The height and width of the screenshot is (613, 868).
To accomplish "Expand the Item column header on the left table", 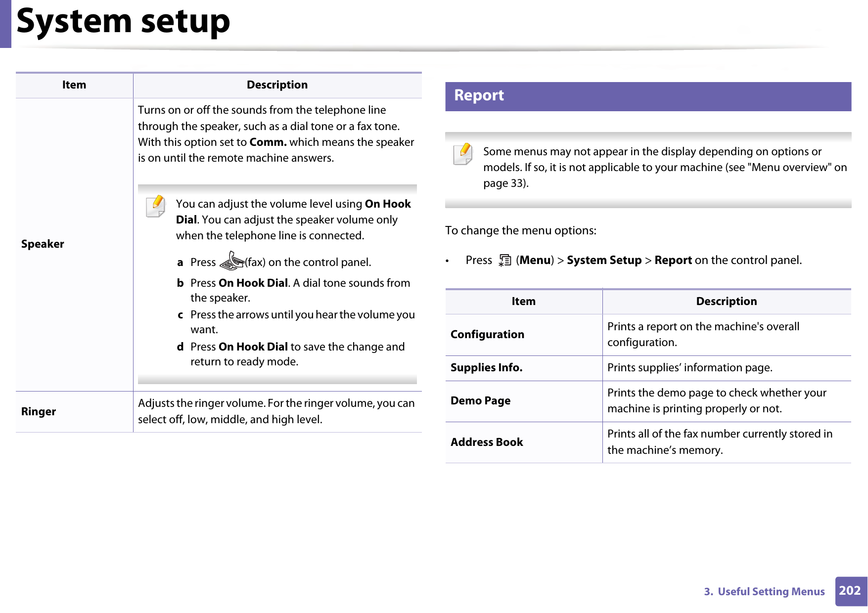I will click(73, 85).
